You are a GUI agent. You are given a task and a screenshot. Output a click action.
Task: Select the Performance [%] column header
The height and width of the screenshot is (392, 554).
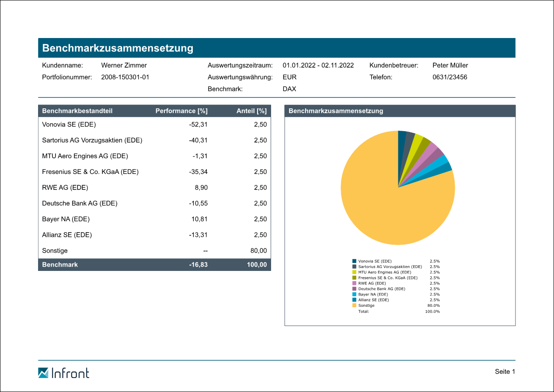[181, 111]
